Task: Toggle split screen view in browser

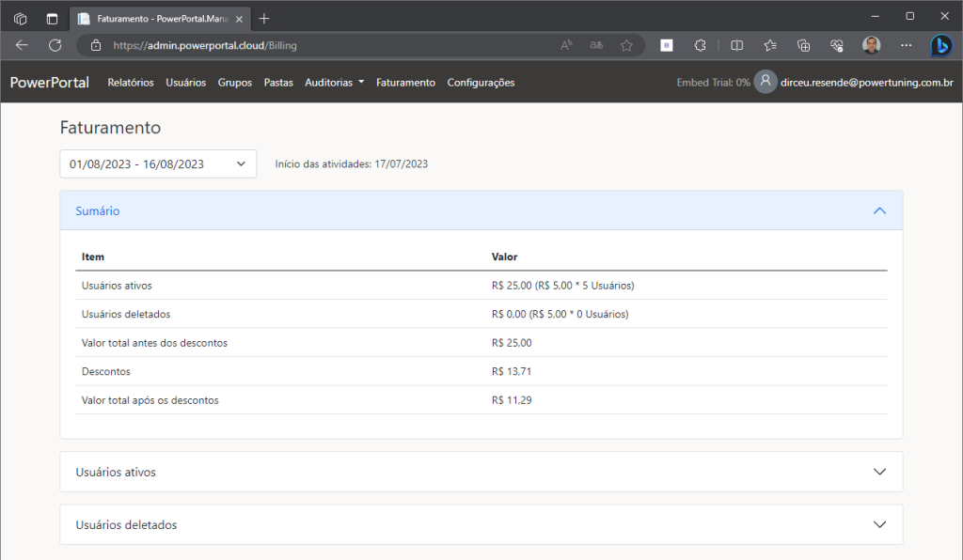Action: 737,45
